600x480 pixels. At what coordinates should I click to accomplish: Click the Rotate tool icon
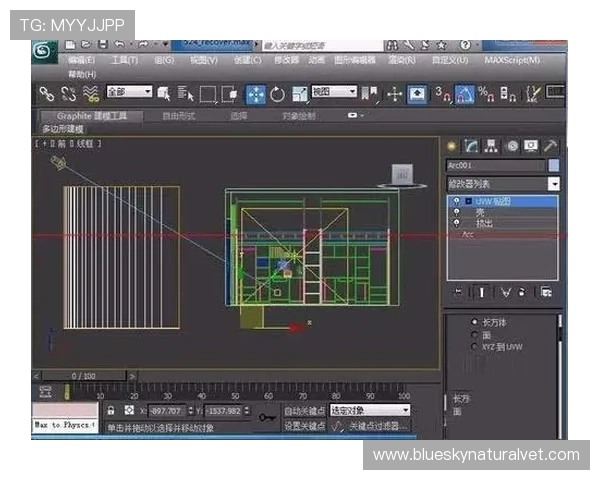277,94
